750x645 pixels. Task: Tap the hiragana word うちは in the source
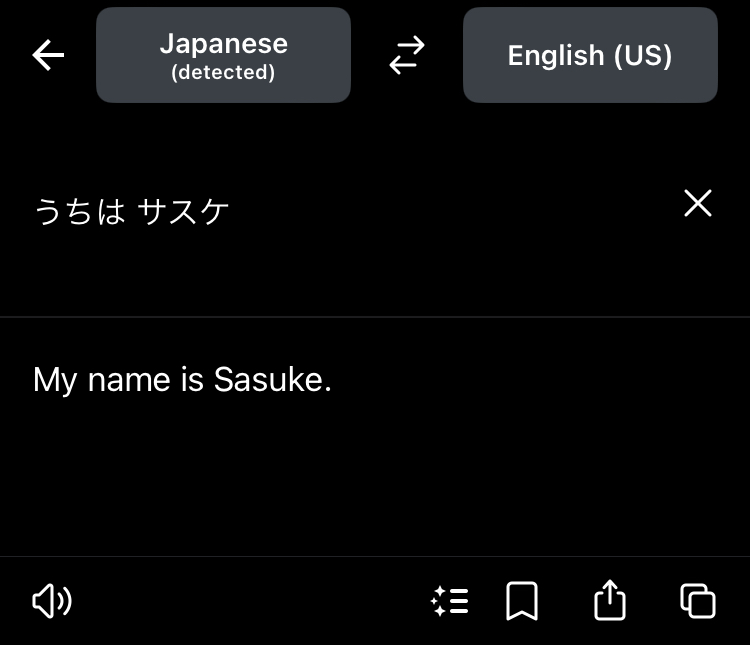coord(80,211)
